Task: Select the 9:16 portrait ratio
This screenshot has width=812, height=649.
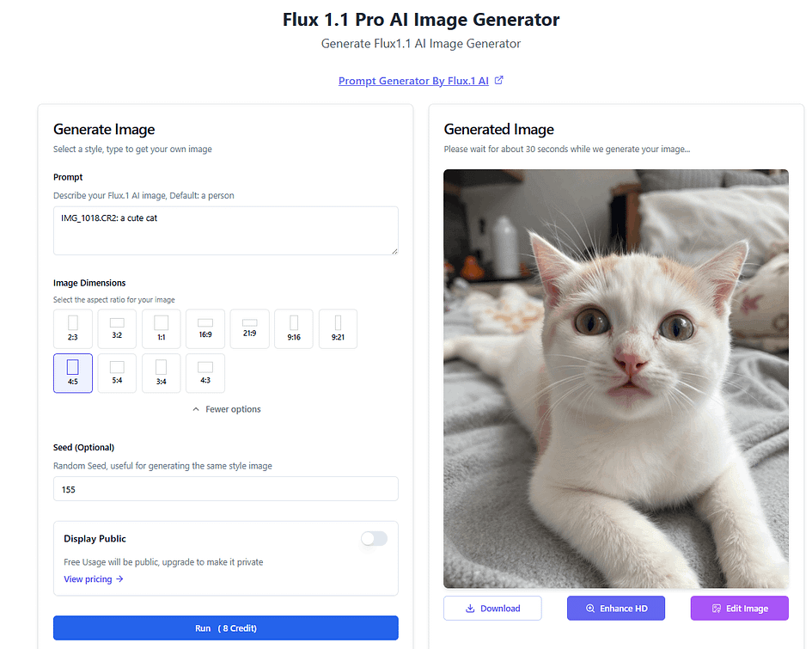Action: (294, 329)
